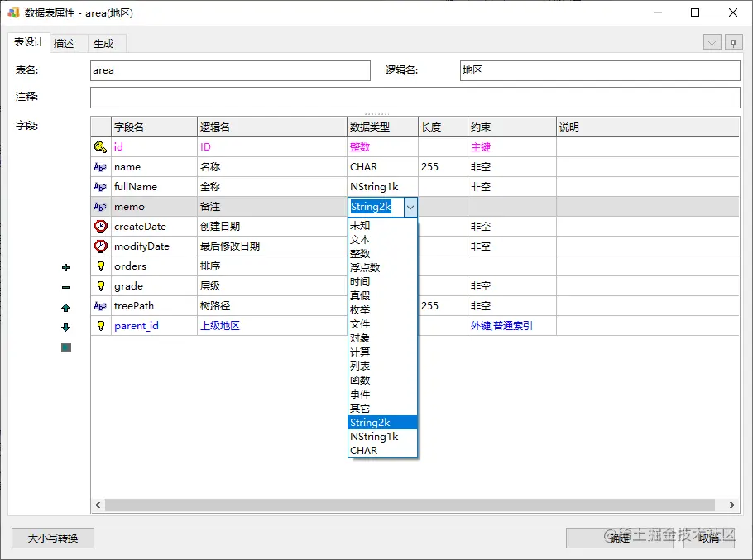The height and width of the screenshot is (560, 753).
Task: Choose 浮点数 from the data type list
Action: click(x=382, y=267)
